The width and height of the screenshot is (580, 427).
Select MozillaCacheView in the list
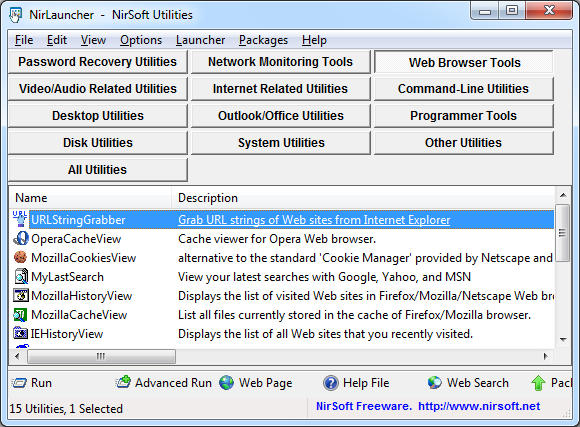click(x=79, y=315)
